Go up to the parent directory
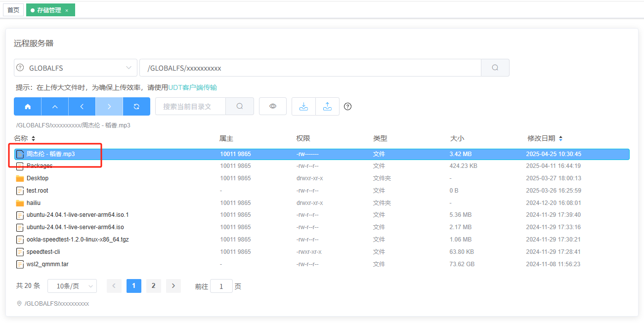The height and width of the screenshot is (323, 644). (x=55, y=107)
